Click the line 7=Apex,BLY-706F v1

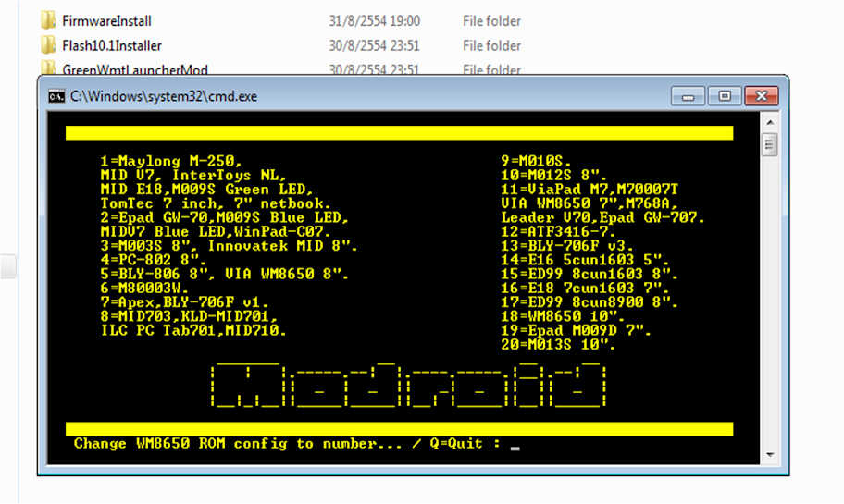(x=185, y=302)
